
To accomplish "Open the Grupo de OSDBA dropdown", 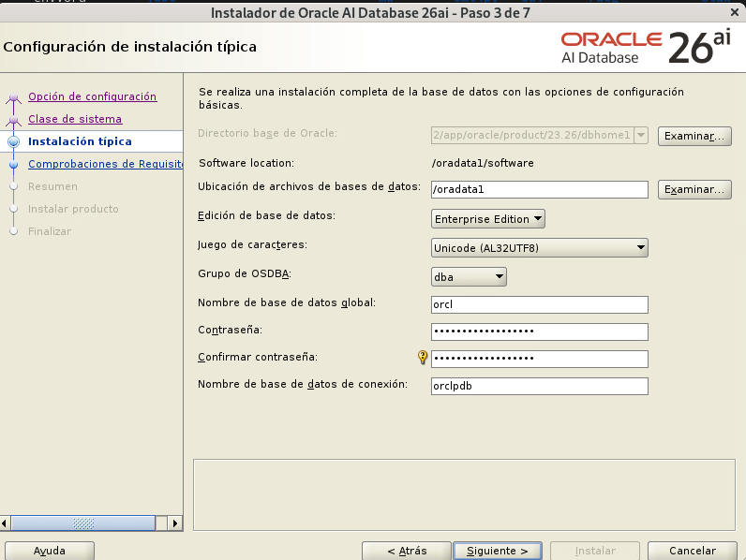I will point(469,276).
